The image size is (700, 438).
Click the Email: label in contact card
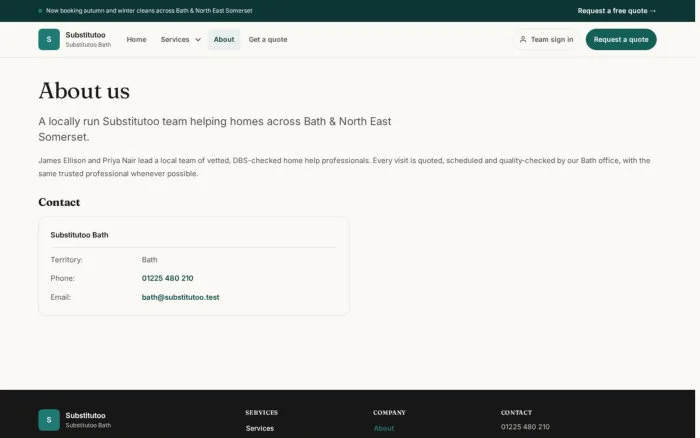coord(61,297)
